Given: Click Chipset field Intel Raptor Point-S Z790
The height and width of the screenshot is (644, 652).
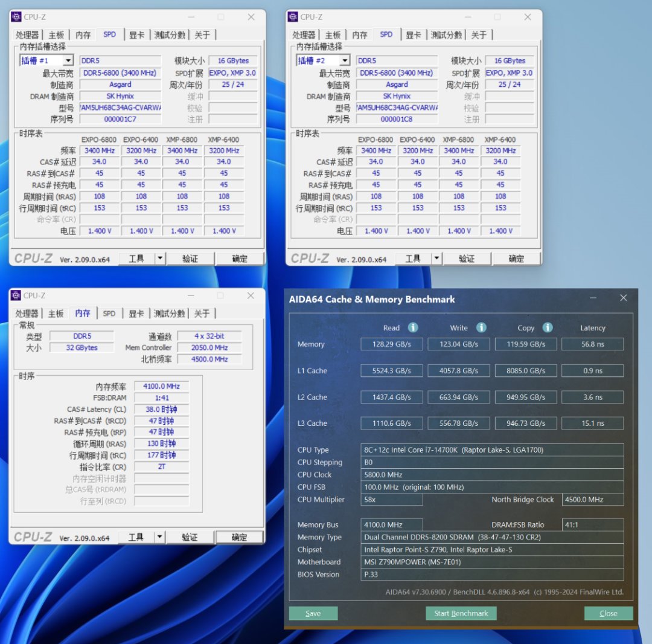Looking at the screenshot, I should tap(492, 550).
